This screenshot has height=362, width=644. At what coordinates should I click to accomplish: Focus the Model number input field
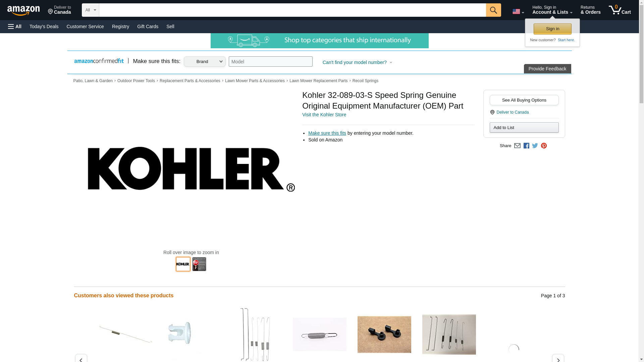pyautogui.click(x=270, y=62)
